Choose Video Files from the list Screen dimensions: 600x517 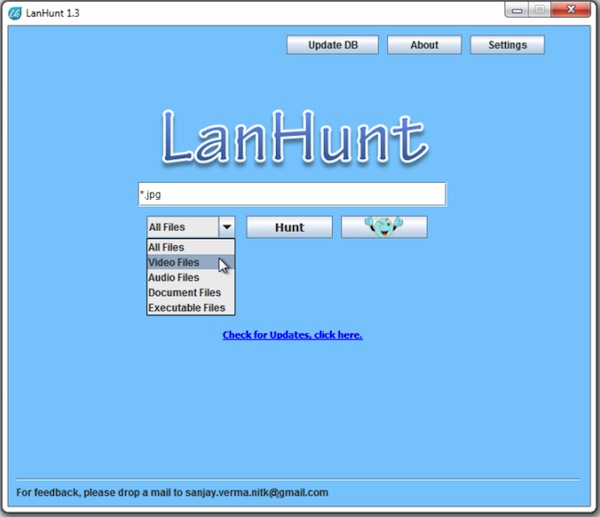point(191,262)
